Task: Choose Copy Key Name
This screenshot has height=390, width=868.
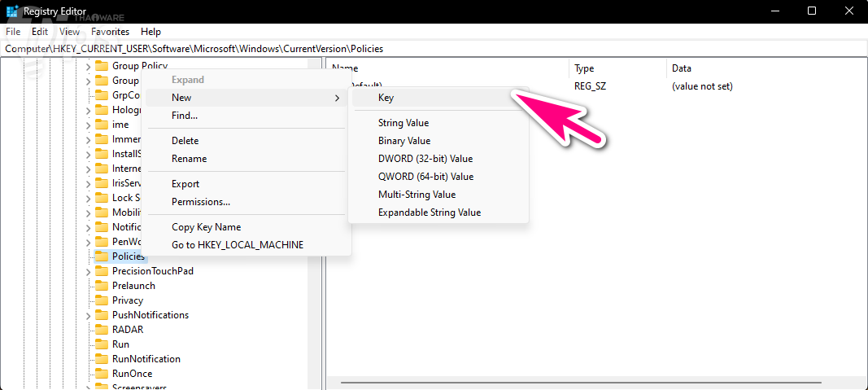Action: (246, 227)
